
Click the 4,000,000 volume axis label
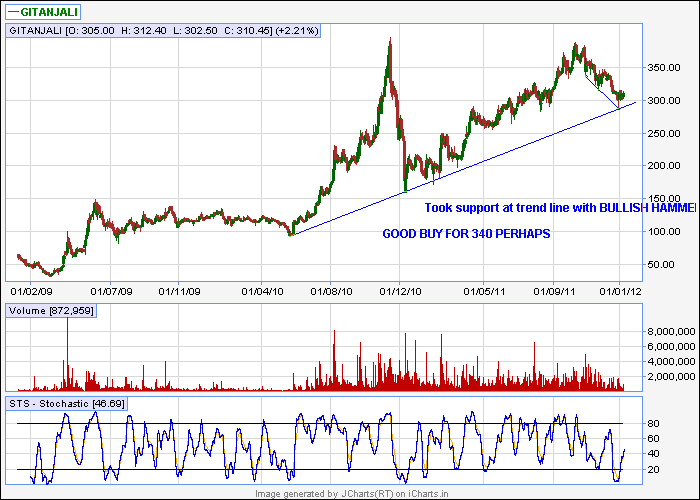coord(671,362)
